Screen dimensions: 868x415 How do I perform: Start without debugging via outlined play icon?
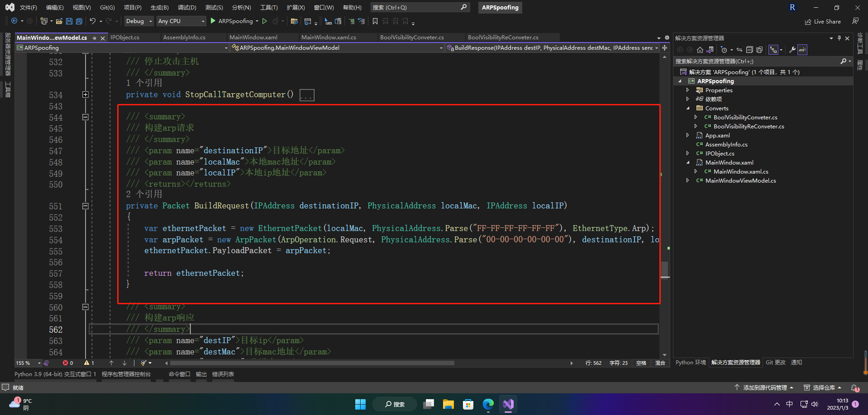tap(265, 21)
